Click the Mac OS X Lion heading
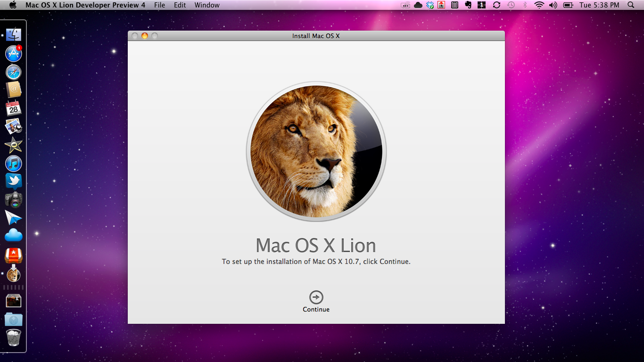This screenshot has width=644, height=362. 316,246
